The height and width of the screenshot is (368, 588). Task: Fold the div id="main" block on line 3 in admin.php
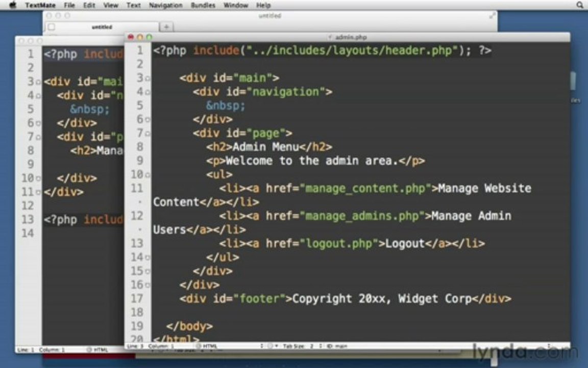[x=148, y=79]
